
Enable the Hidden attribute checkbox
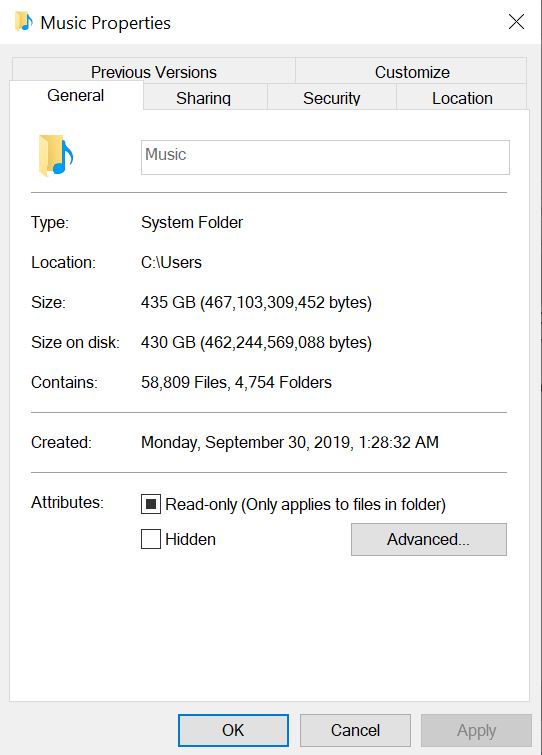point(151,539)
